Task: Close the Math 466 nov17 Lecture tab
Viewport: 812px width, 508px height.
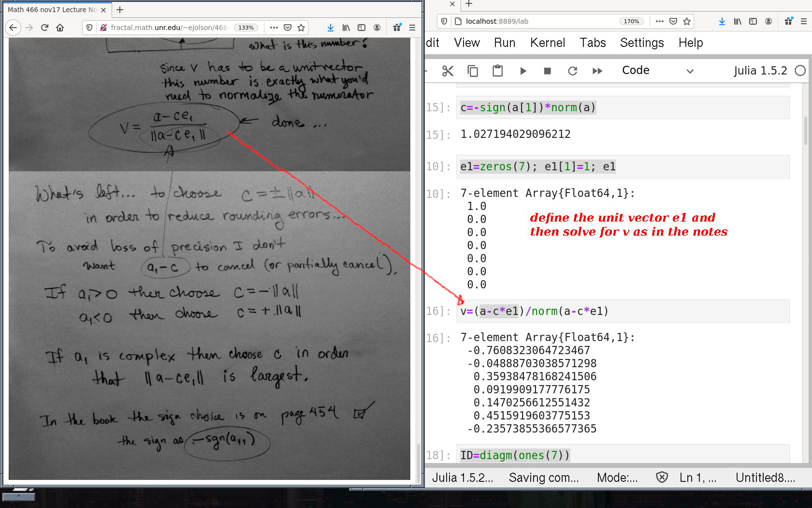Action: tap(103, 10)
